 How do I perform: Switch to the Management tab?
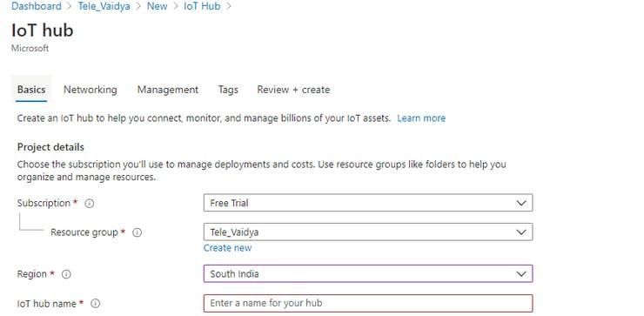pos(168,90)
